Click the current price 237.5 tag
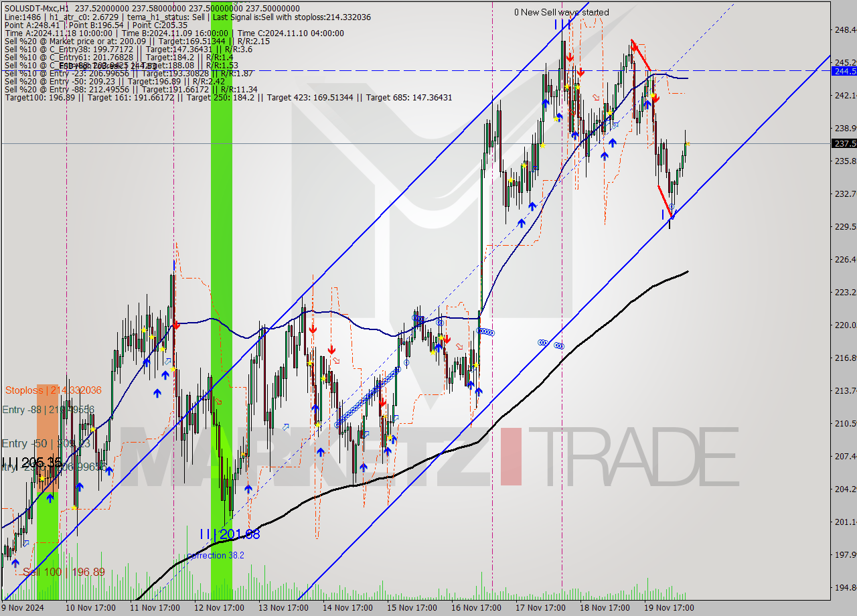This screenshot has width=857, height=616. [844, 143]
